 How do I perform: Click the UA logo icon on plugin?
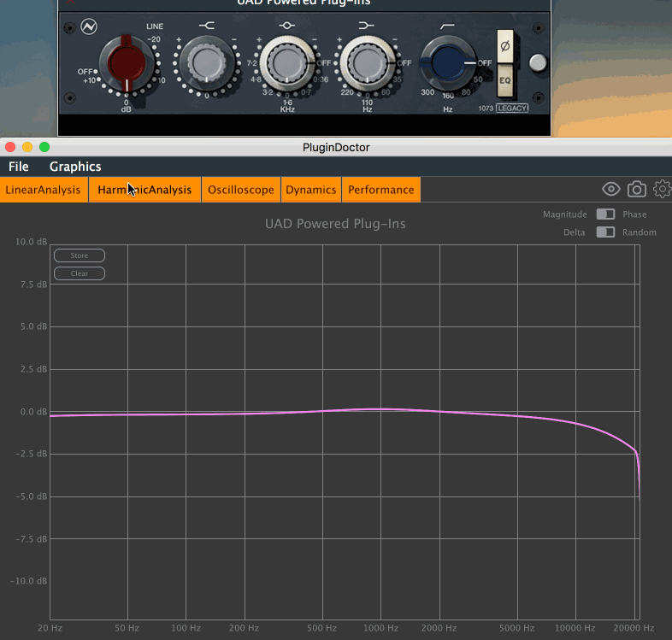(89, 26)
